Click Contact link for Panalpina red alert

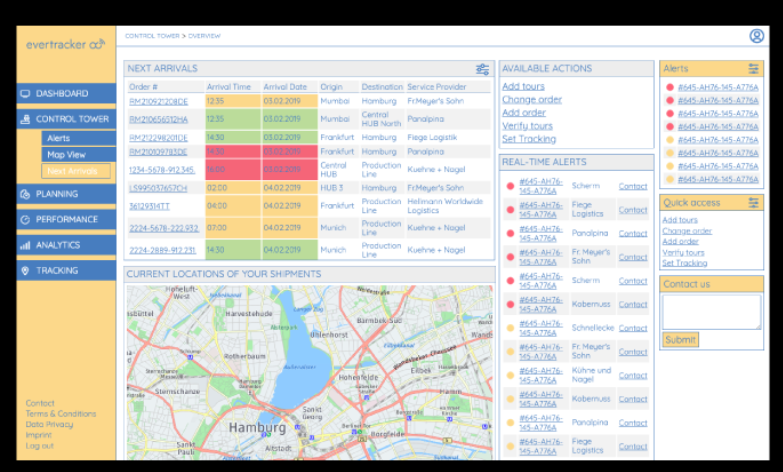(633, 233)
